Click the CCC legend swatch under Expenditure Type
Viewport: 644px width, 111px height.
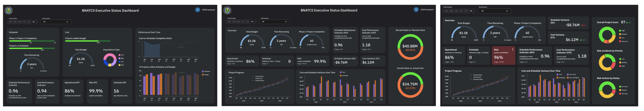pyautogui.click(x=119, y=62)
